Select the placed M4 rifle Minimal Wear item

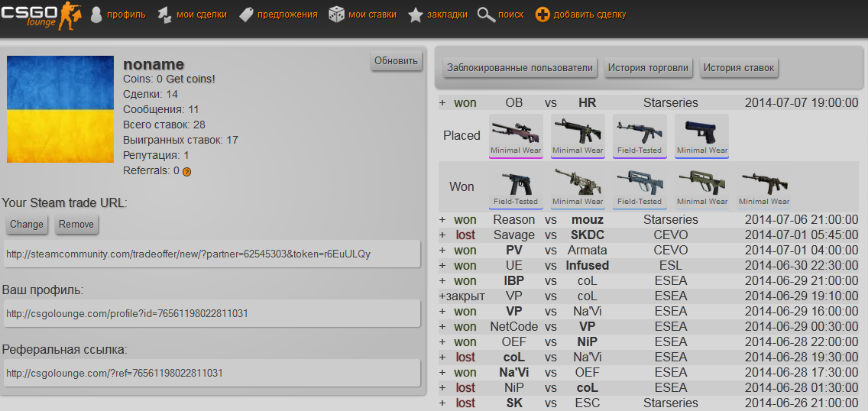pos(578,136)
